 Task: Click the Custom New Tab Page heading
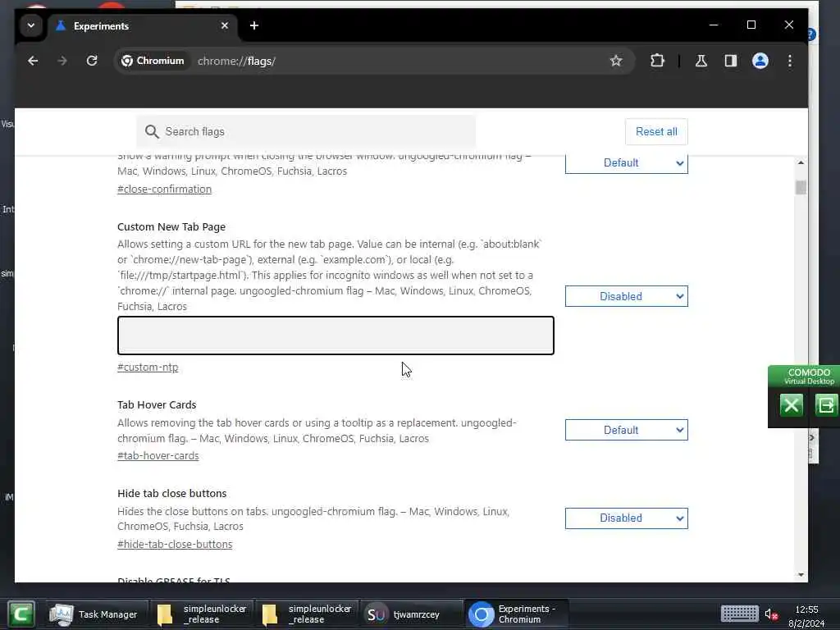point(171,227)
